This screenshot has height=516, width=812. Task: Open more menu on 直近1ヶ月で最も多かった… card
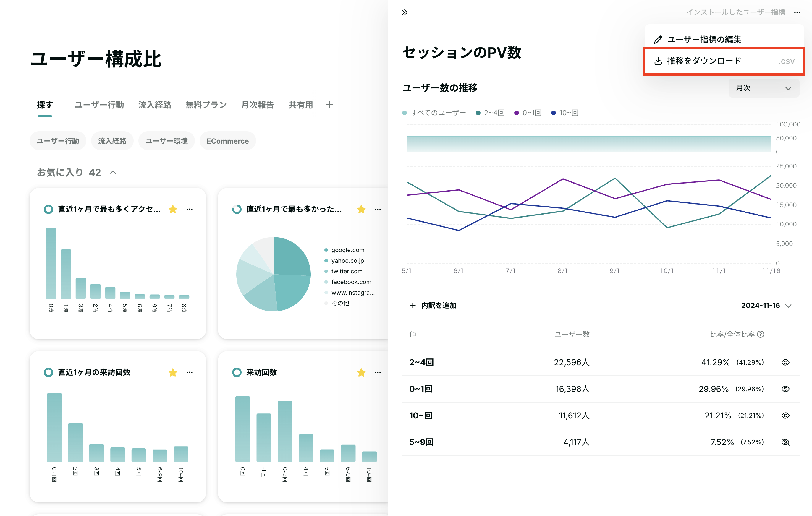click(x=378, y=209)
